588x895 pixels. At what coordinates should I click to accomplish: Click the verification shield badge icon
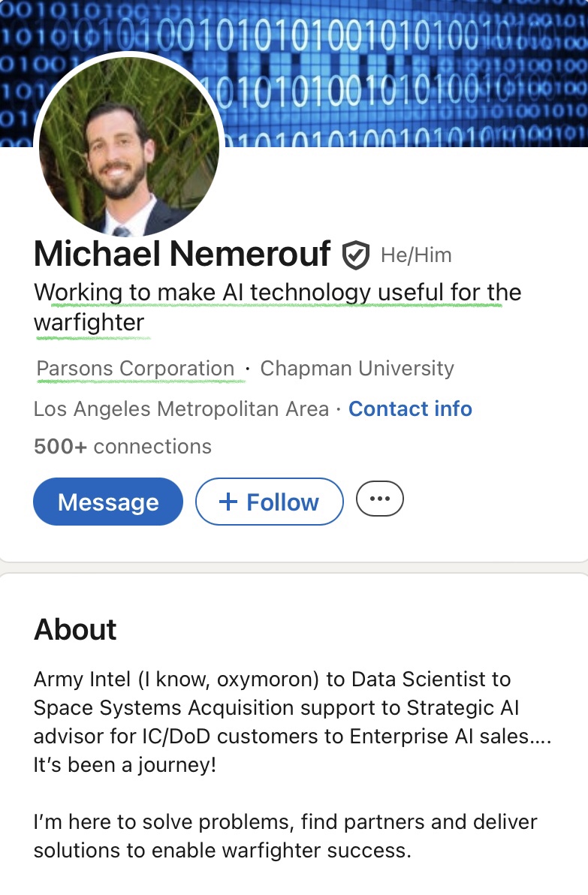point(355,256)
